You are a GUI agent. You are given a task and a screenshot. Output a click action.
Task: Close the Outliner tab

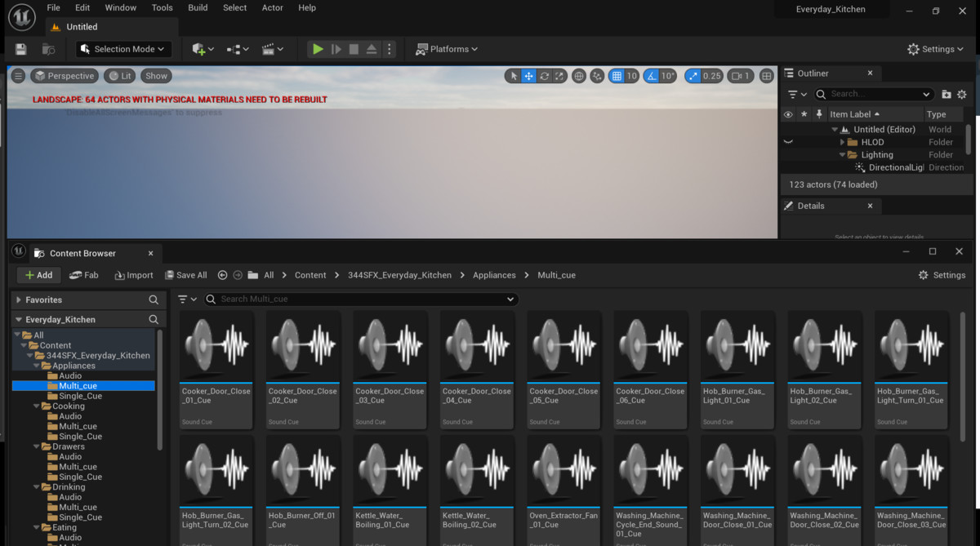coord(870,73)
